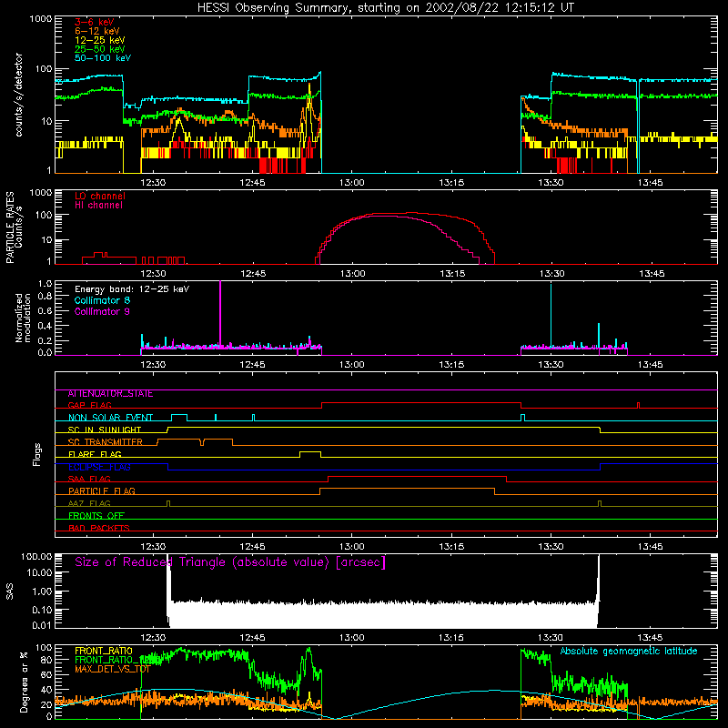The width and height of the screenshot is (728, 728).
Task: Click the yellow FRONT_RATIO legend entry
Action: [x=104, y=651]
